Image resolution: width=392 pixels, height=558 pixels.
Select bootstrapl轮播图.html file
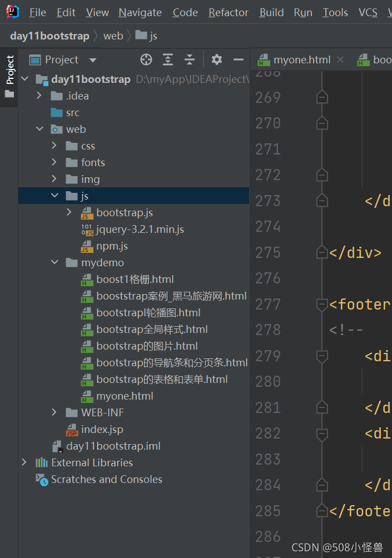tap(148, 312)
